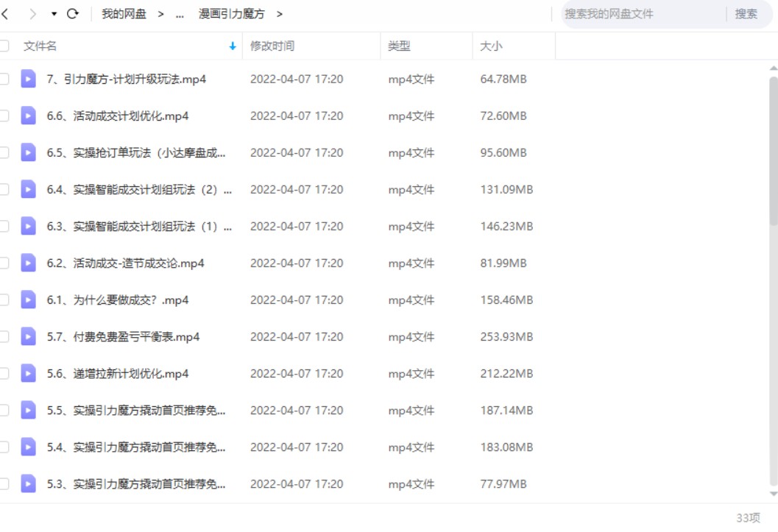
Task: Select file name 6.5、实操抢订单玩法
Action: coord(136,153)
